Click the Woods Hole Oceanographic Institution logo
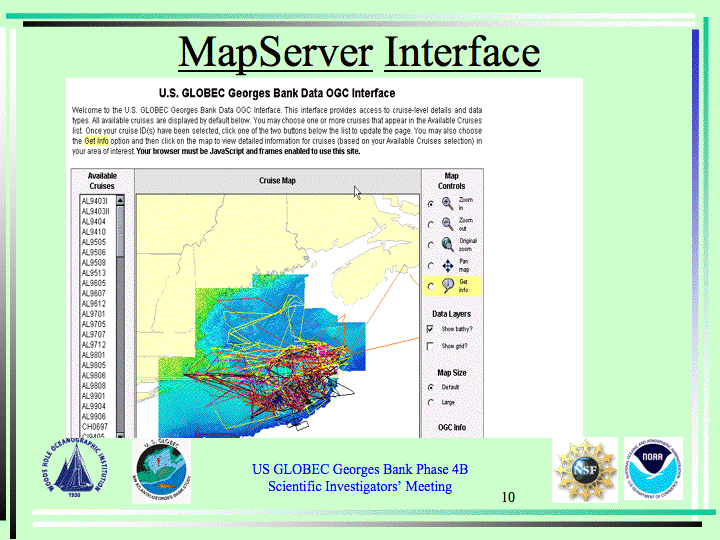 pos(75,467)
